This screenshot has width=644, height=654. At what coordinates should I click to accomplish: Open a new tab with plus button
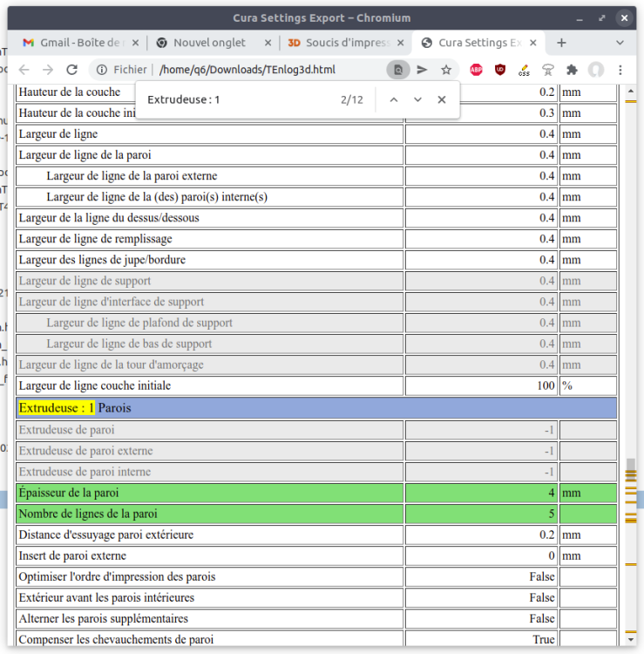point(561,43)
